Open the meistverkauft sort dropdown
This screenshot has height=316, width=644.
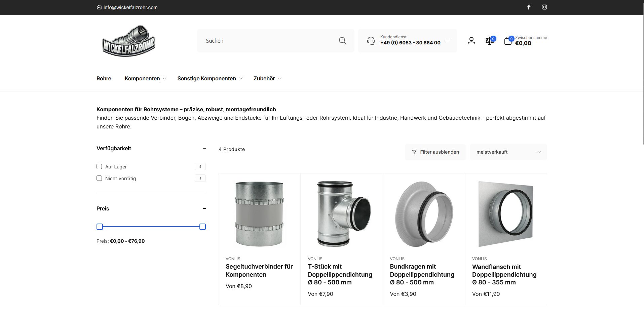508,152
